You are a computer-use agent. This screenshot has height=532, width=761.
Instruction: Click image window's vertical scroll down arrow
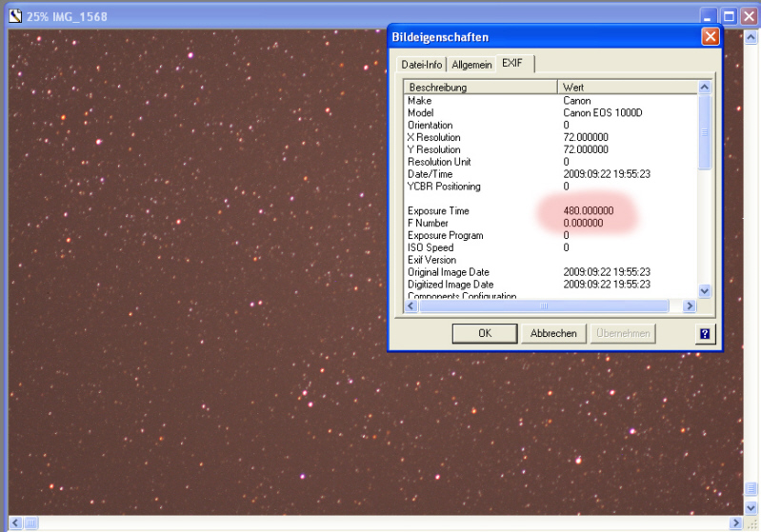point(751,508)
